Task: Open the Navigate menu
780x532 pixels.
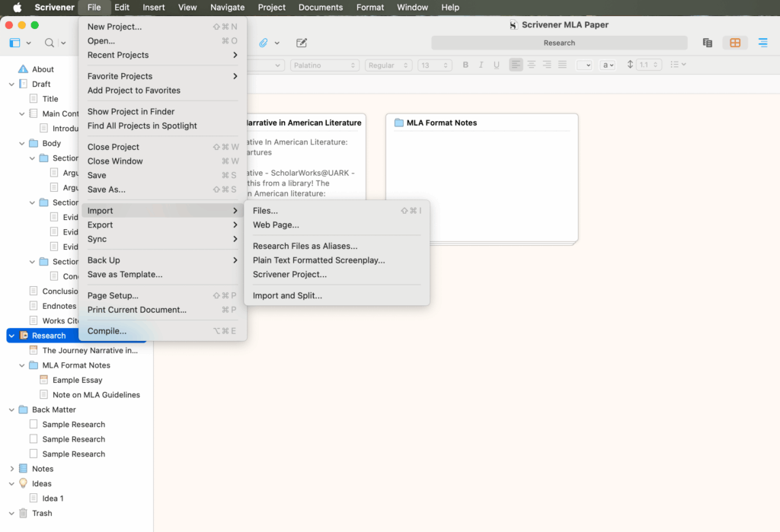Action: tap(227, 8)
